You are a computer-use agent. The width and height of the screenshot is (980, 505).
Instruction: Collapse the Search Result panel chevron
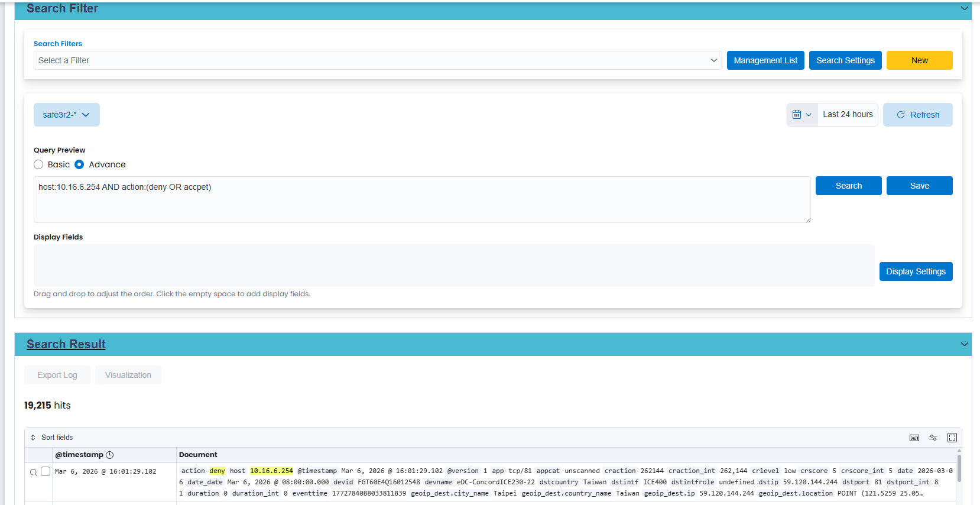[965, 344]
